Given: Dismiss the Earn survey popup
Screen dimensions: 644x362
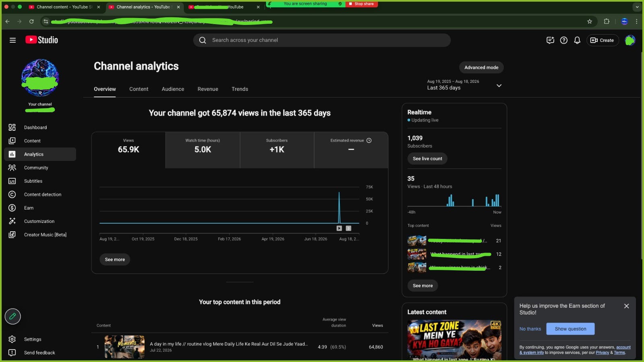Looking at the screenshot, I should click(x=626, y=306).
